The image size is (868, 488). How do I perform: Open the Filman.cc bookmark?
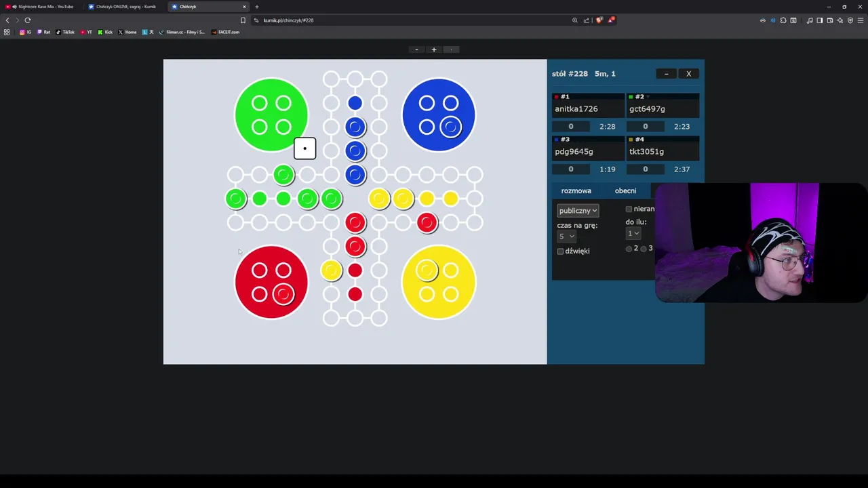pyautogui.click(x=182, y=32)
